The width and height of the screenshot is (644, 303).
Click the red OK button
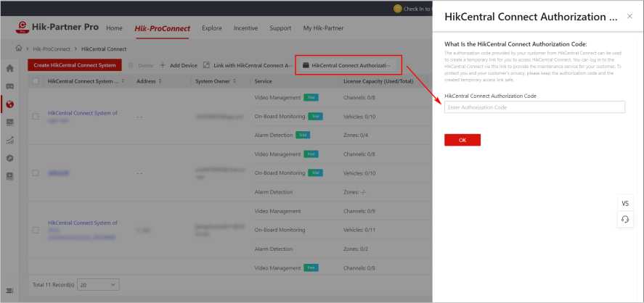tap(462, 140)
